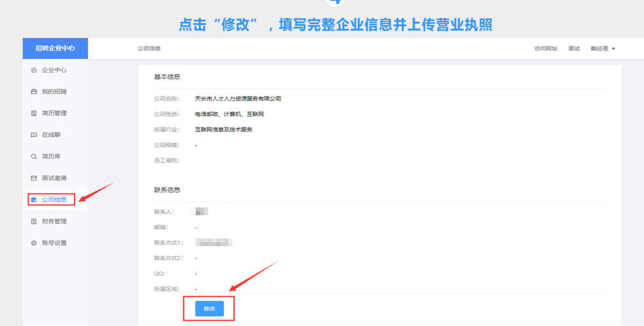Screen dimensions: 644x326
Task: Click the gear icon for 账号设置
Action: click(x=34, y=243)
